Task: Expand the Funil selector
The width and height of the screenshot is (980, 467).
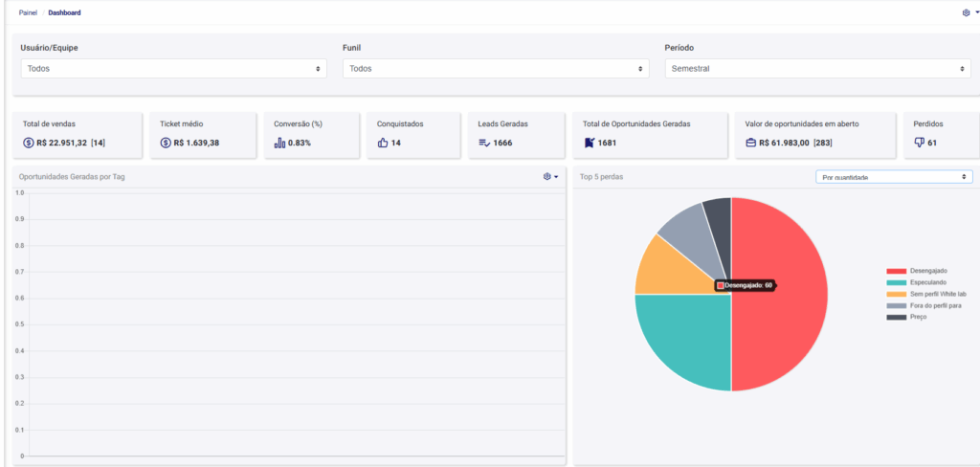Action: (x=496, y=69)
